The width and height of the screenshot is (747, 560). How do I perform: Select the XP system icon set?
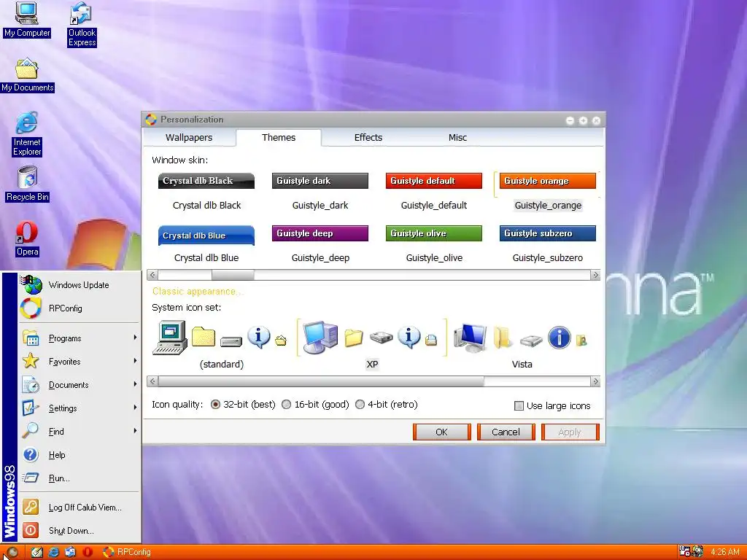(371, 345)
